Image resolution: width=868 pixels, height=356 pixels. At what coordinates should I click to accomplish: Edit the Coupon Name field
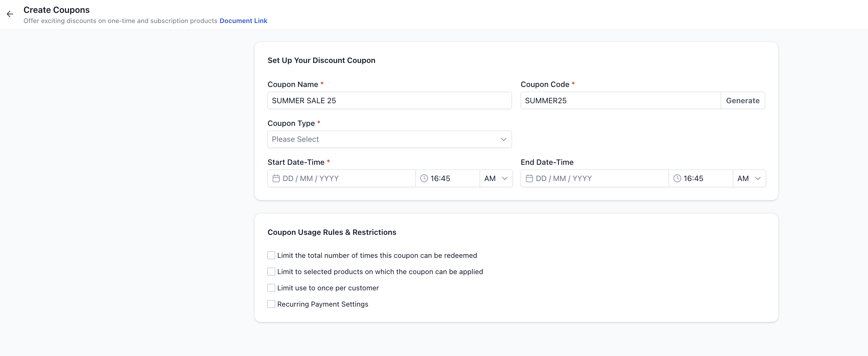tap(389, 101)
